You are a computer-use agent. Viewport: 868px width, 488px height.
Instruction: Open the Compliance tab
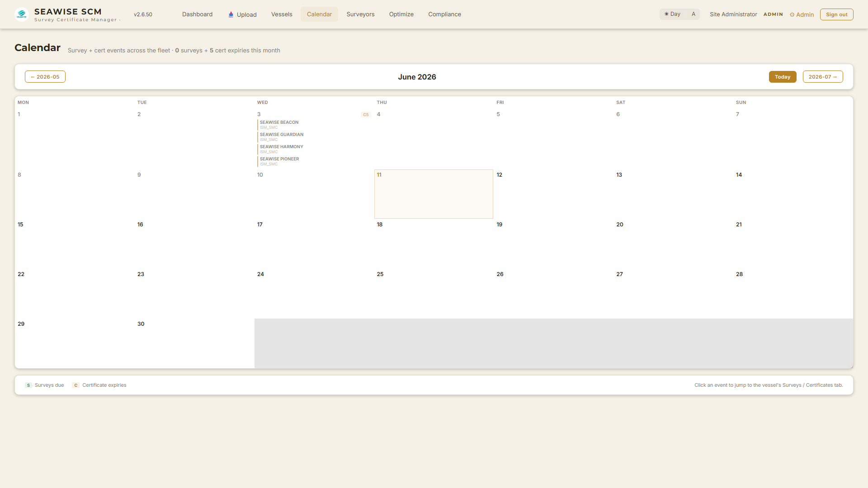[444, 14]
